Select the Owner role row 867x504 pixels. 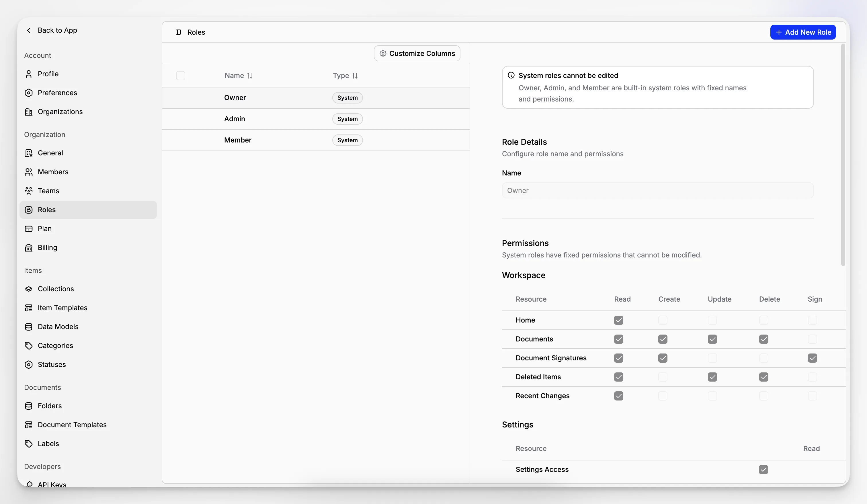tap(316, 98)
